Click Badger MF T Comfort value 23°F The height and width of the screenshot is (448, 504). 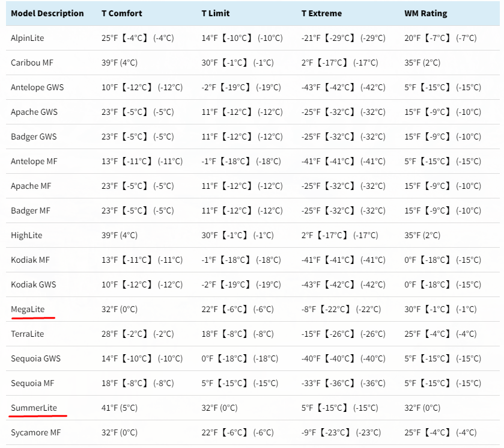tap(109, 210)
